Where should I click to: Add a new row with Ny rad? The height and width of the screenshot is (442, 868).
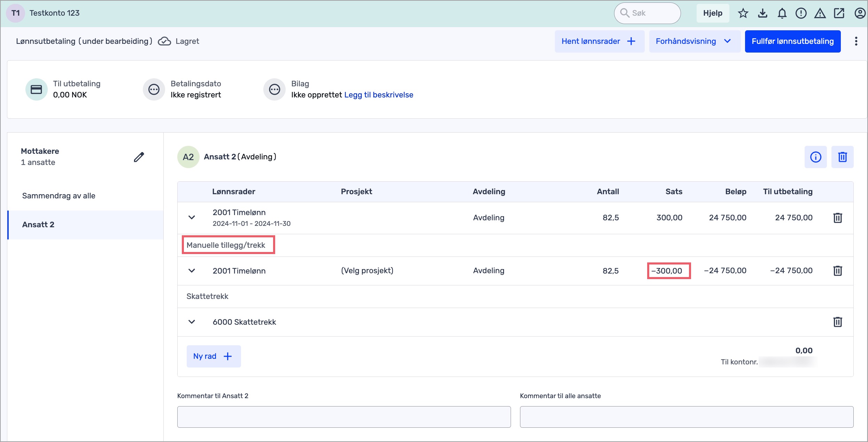tap(214, 356)
